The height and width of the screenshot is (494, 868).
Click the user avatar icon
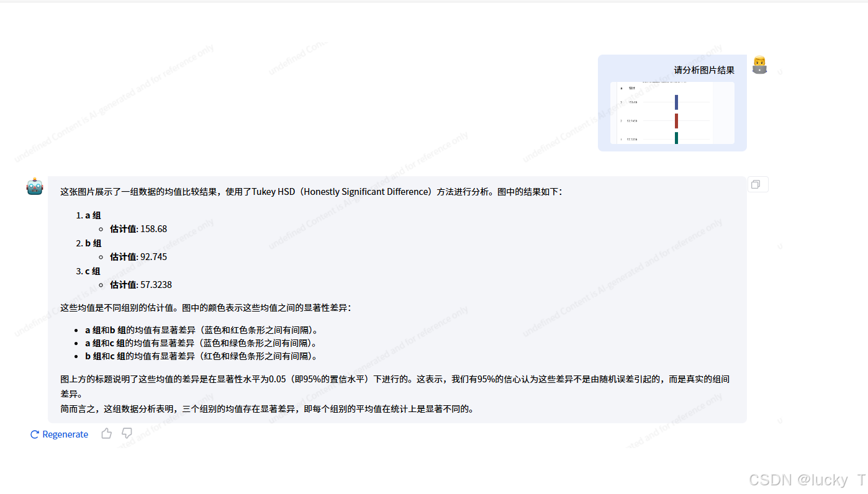(x=759, y=65)
